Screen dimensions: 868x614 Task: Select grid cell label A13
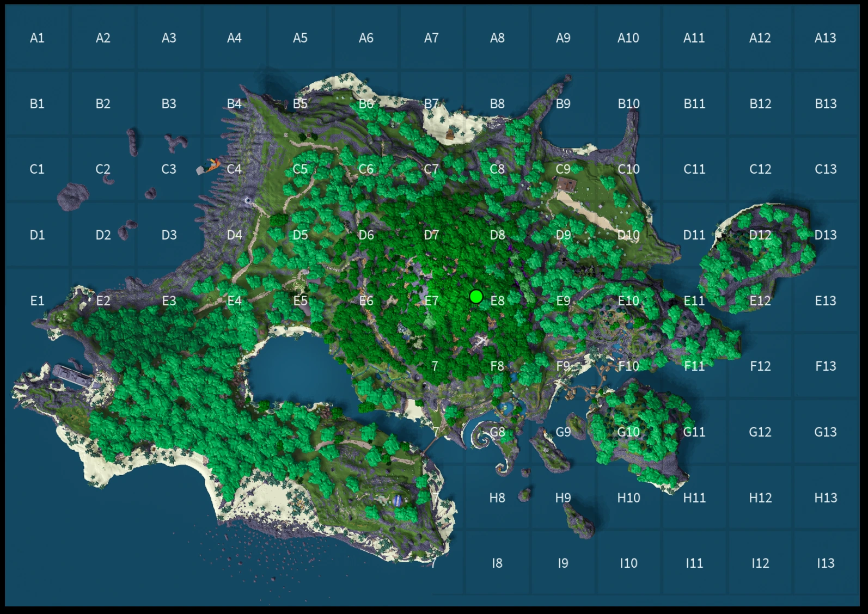coord(826,38)
